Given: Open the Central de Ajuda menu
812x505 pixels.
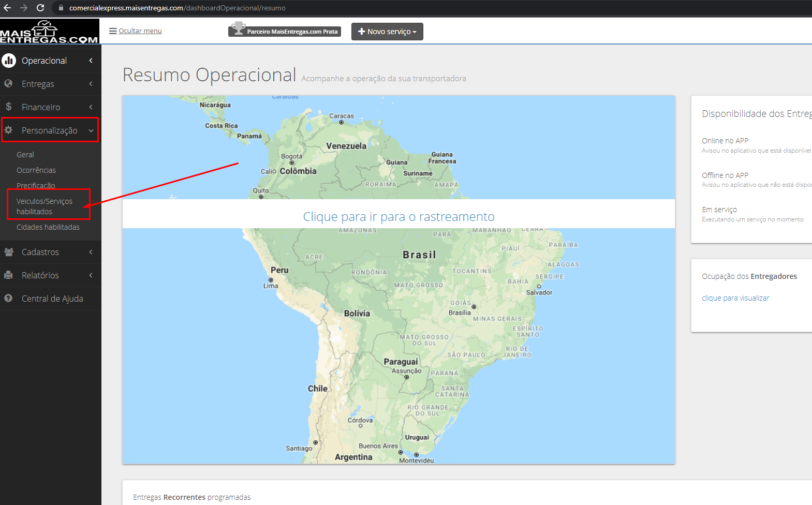Looking at the screenshot, I should pyautogui.click(x=51, y=299).
